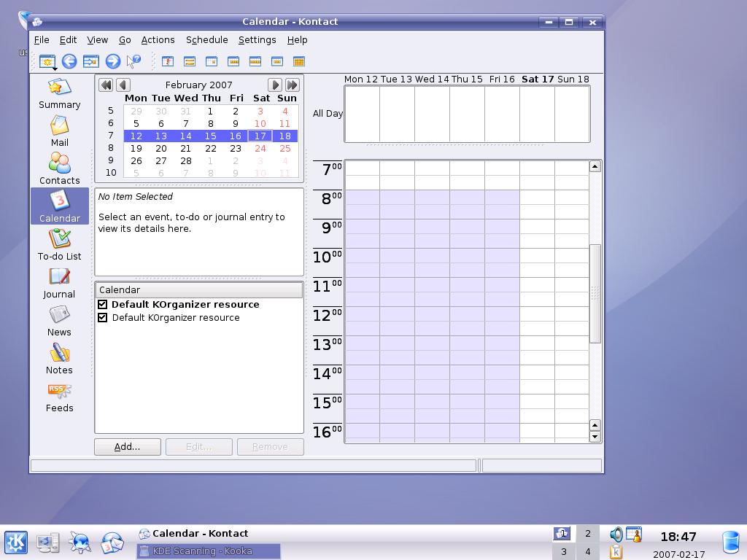The height and width of the screenshot is (560, 747).
Task: Click the Add... resource button
Action: 127,447
